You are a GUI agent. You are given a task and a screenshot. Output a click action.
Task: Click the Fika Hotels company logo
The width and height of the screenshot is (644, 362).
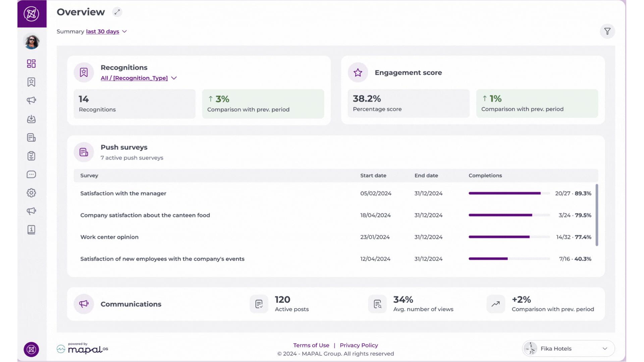click(531, 349)
